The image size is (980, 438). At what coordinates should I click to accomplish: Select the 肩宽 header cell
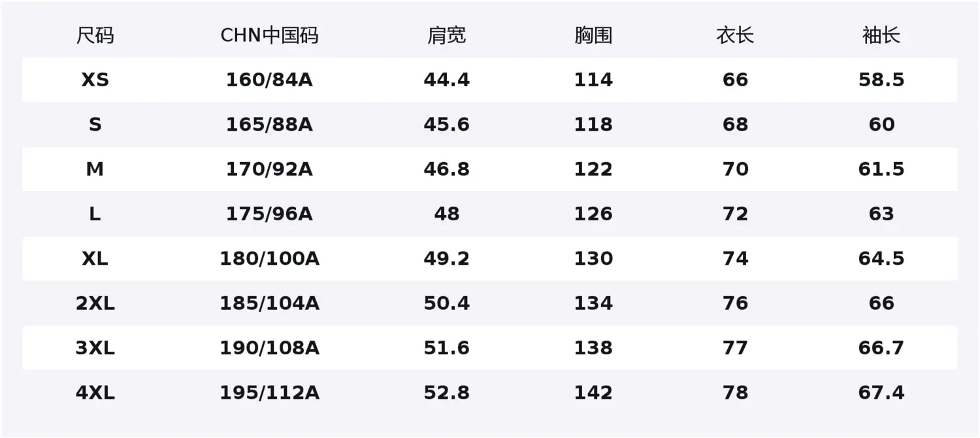coord(447,35)
